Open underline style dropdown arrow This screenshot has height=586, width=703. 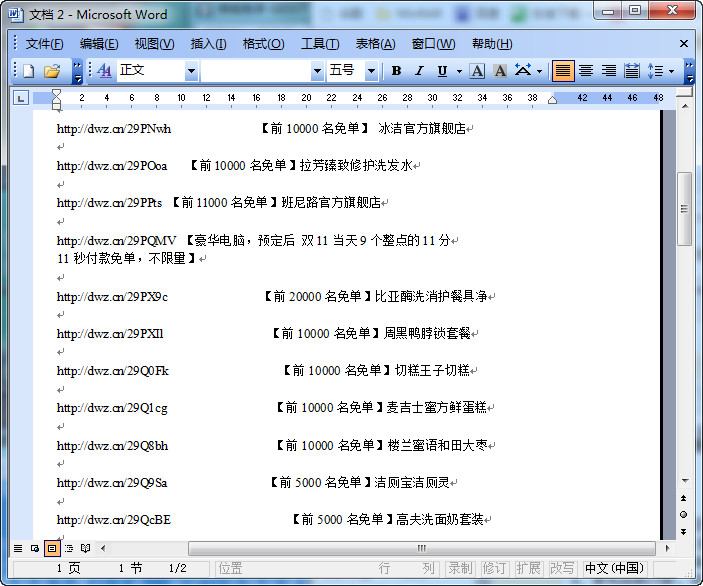click(x=459, y=71)
